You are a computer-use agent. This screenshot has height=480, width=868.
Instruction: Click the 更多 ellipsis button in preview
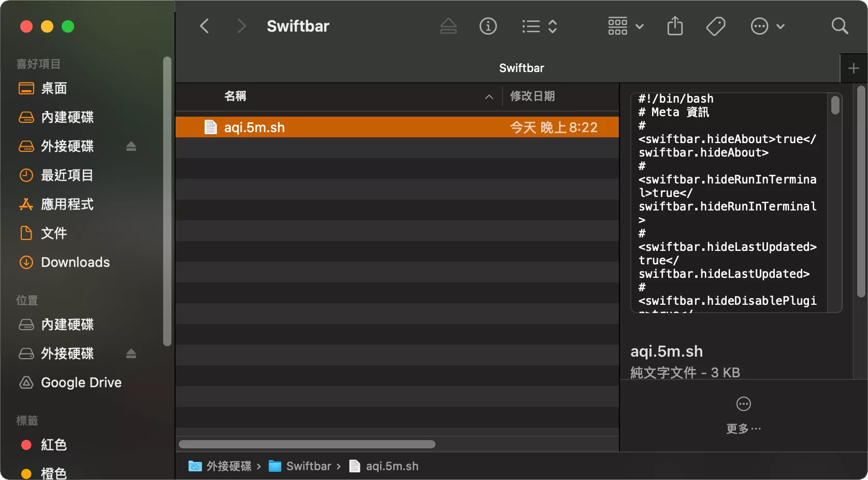744,404
